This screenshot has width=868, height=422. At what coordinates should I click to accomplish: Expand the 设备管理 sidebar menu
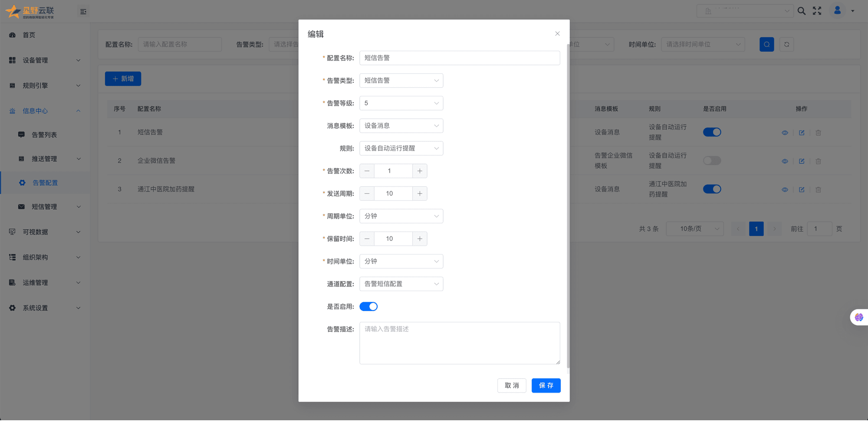click(44, 60)
